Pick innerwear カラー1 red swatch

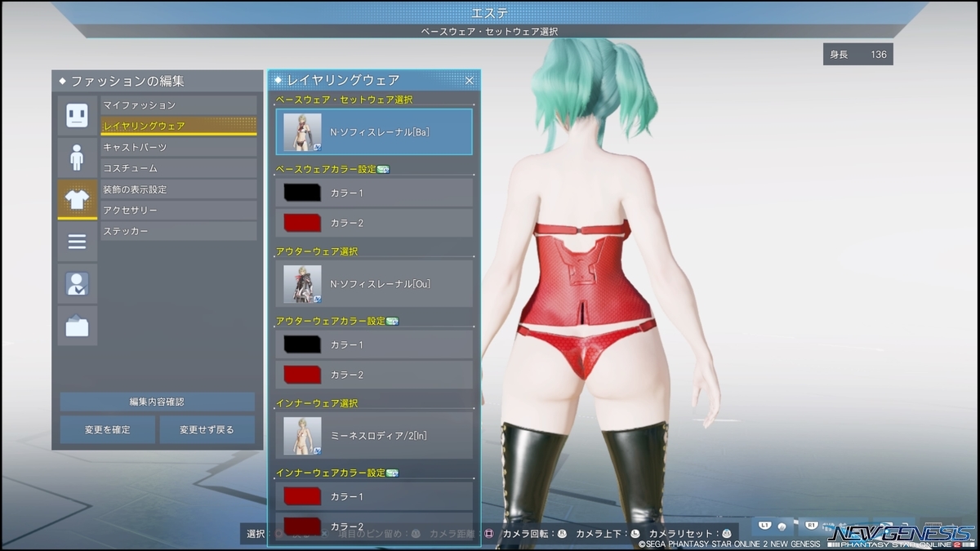[301, 496]
